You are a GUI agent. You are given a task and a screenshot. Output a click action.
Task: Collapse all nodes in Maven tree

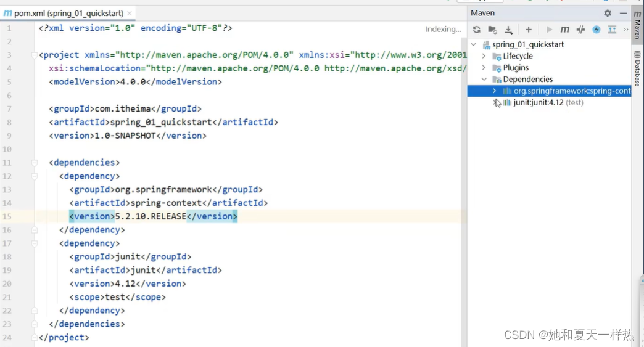point(612,30)
